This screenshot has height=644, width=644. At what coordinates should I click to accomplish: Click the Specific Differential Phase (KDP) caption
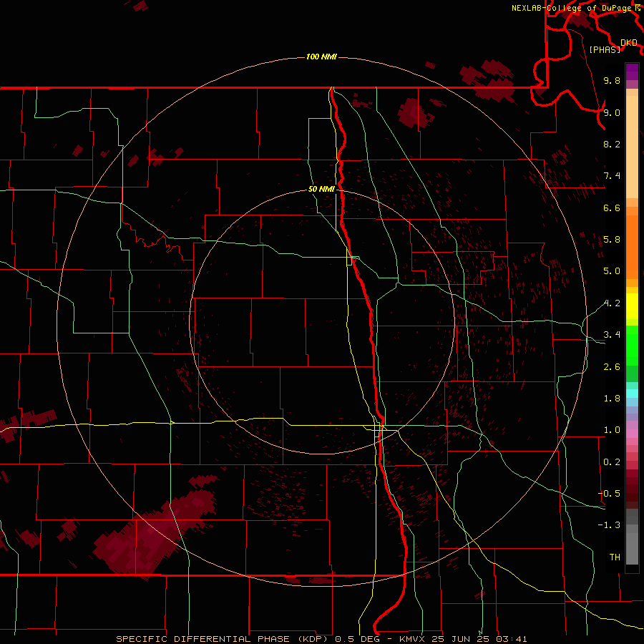[x=222, y=639]
